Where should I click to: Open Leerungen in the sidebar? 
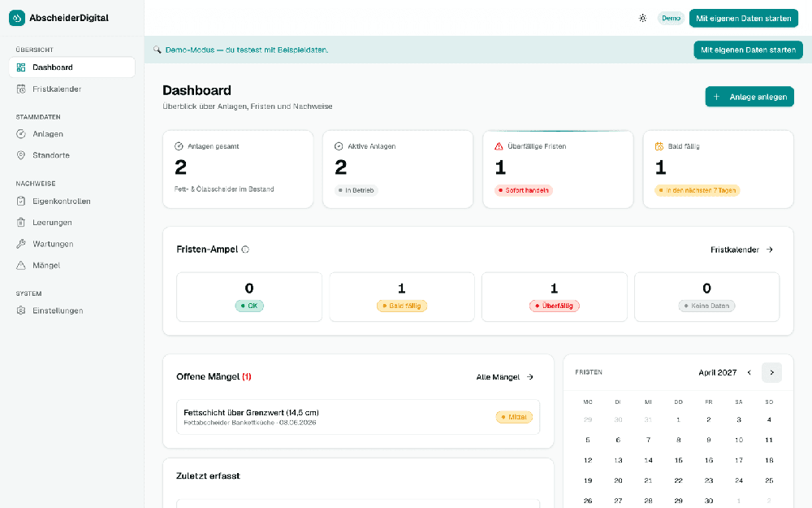(x=72, y=223)
